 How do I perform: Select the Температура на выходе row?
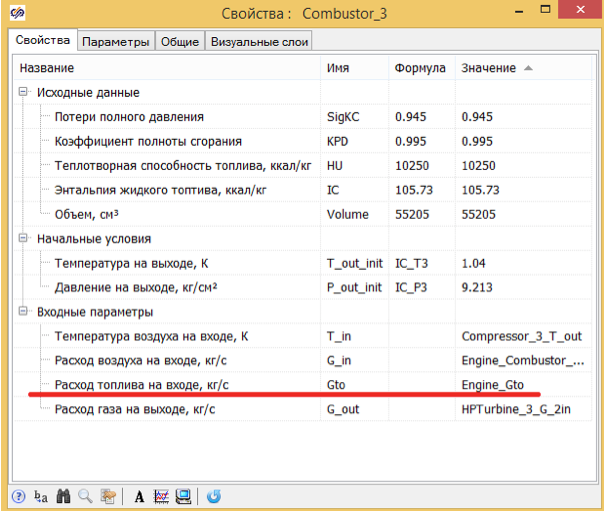click(303, 263)
